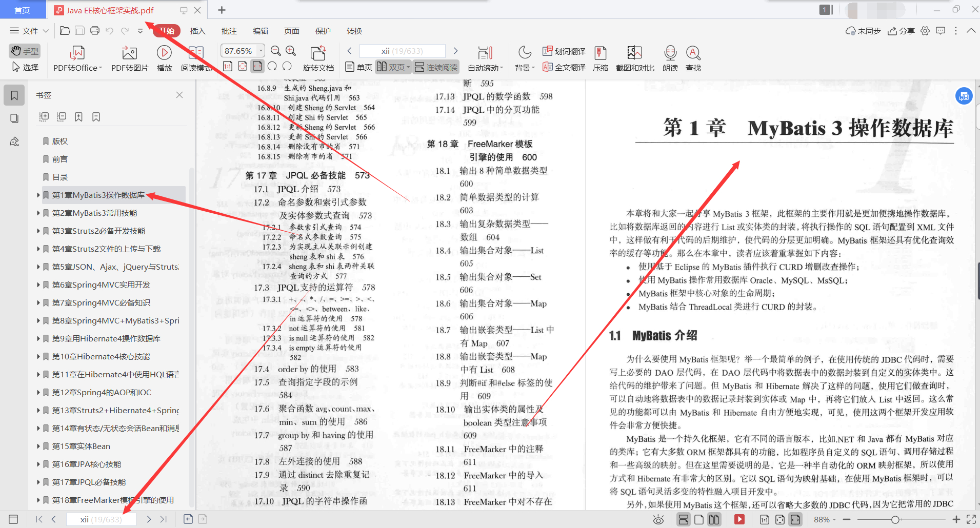Open settings with the gear icon
980x528 pixels.
point(925,31)
